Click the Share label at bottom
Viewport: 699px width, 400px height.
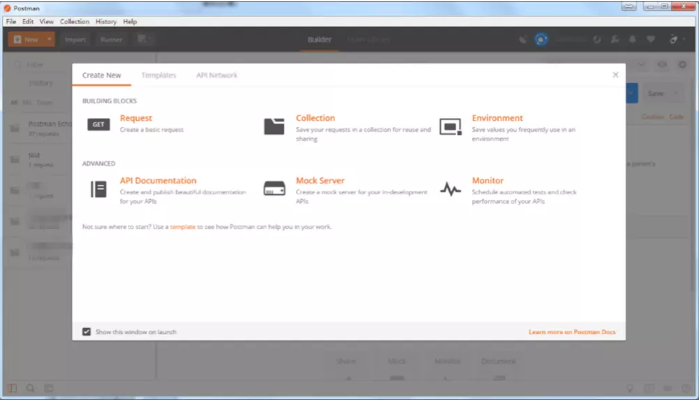pos(346,361)
